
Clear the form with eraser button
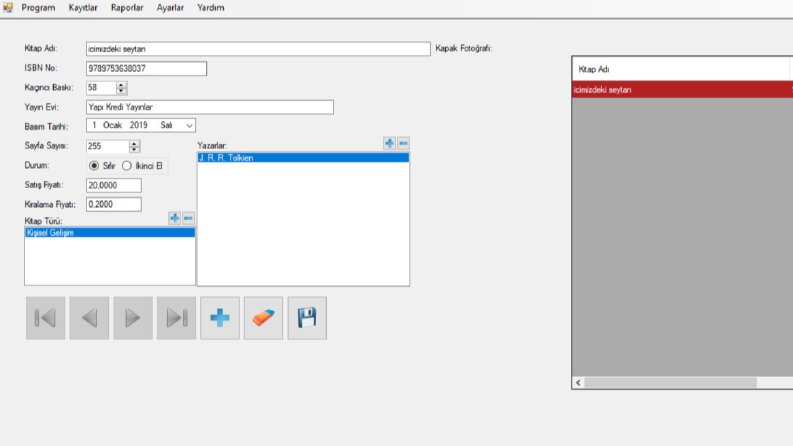(x=263, y=318)
